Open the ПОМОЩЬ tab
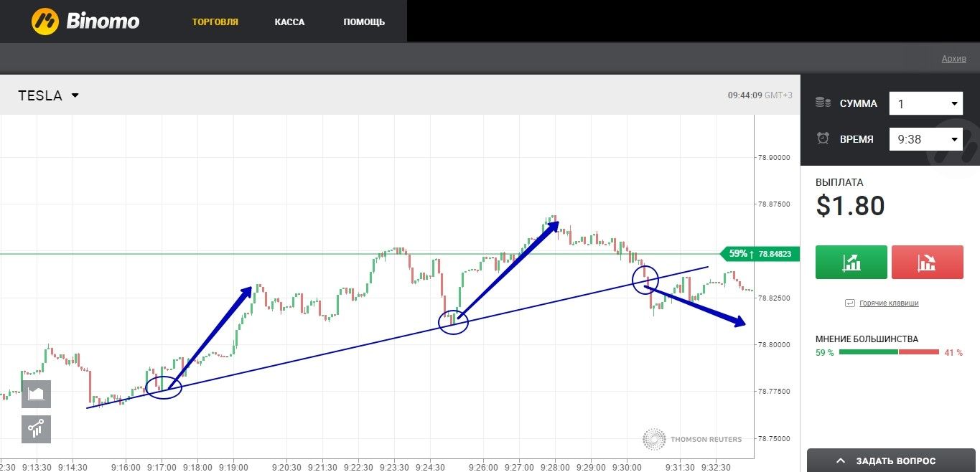 (364, 22)
